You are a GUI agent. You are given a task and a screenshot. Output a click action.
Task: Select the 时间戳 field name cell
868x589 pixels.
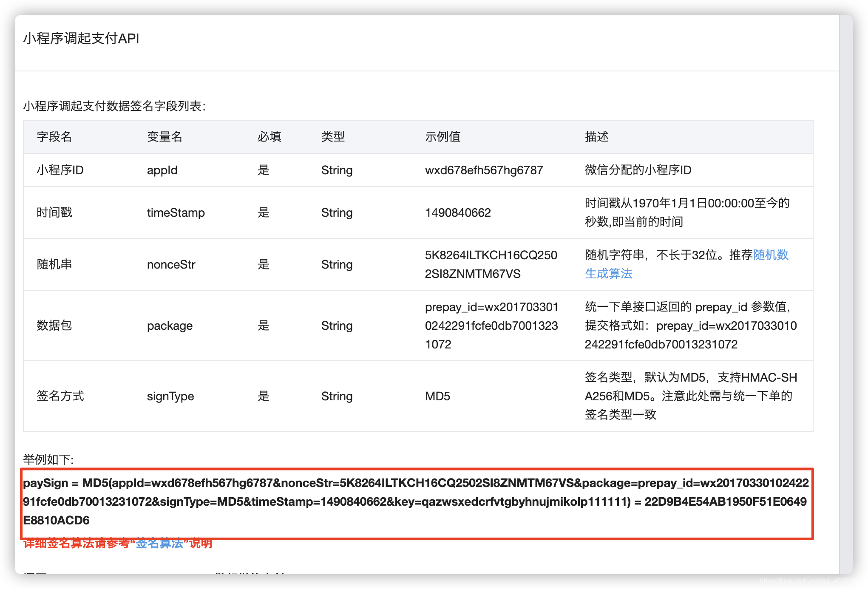pos(54,212)
